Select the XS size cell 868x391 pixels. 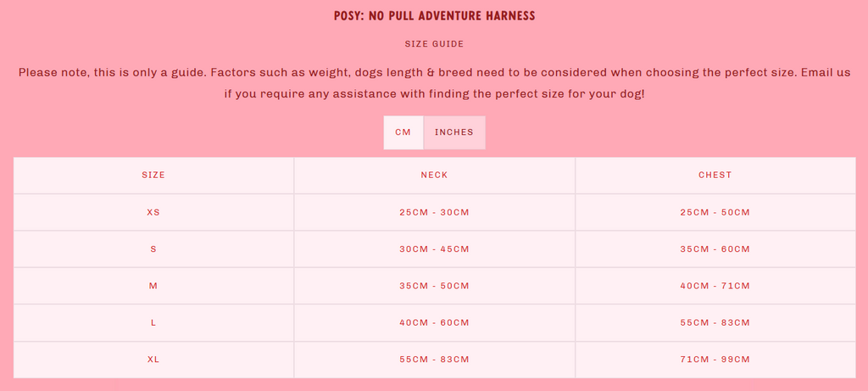pos(153,212)
